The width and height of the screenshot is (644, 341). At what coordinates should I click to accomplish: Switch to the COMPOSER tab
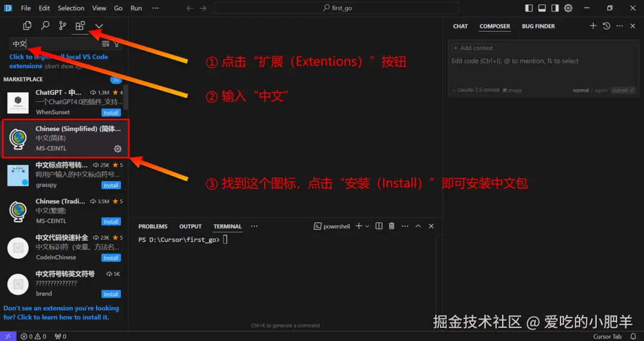pyautogui.click(x=495, y=26)
